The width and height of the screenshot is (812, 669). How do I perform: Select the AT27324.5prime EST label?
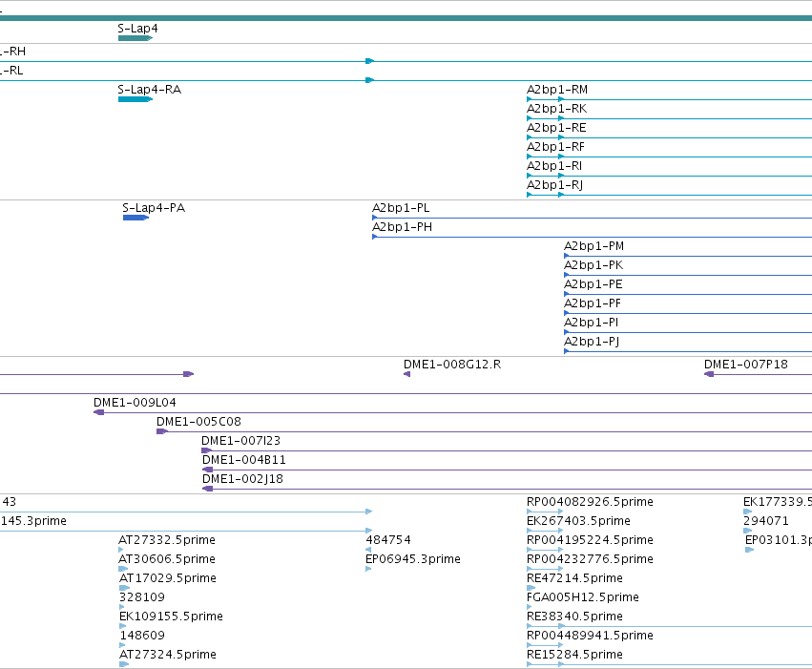tap(168, 655)
